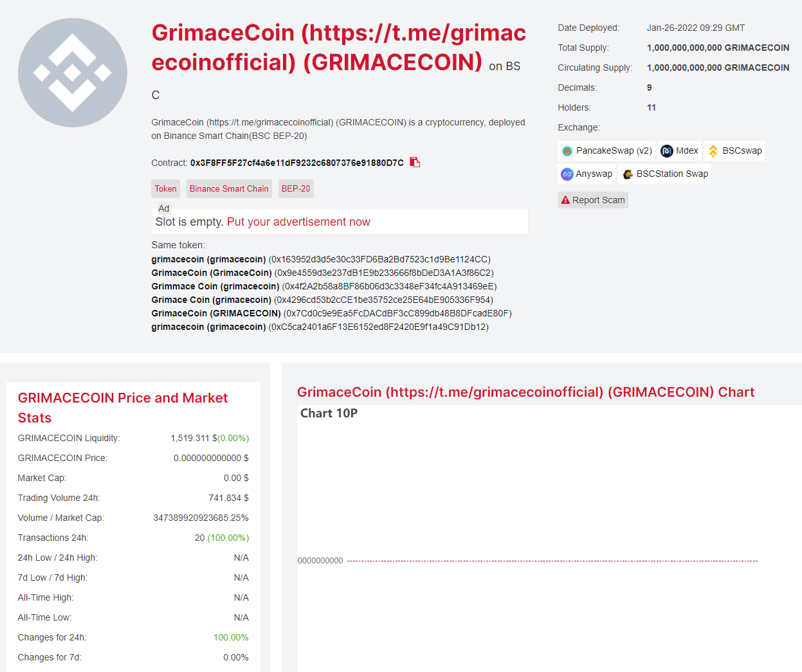Open same token 0x9e4559d3e237dB1E entry
802x672 pixels.
point(322,273)
